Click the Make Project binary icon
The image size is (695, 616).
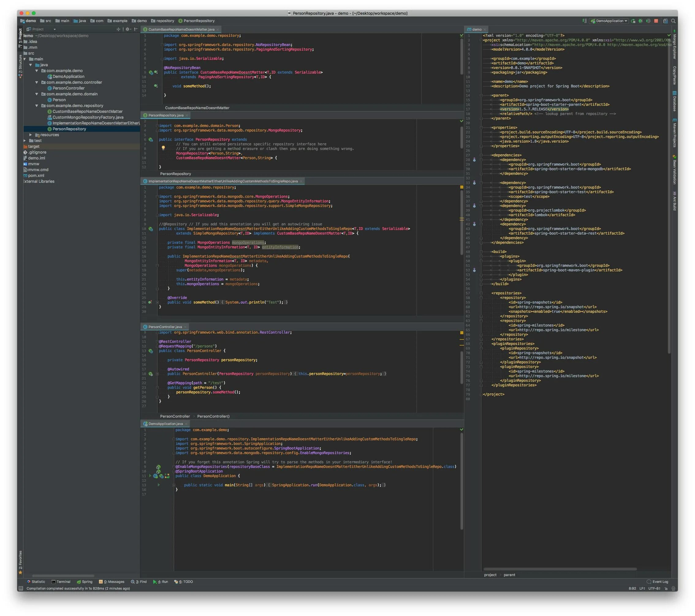pos(584,21)
